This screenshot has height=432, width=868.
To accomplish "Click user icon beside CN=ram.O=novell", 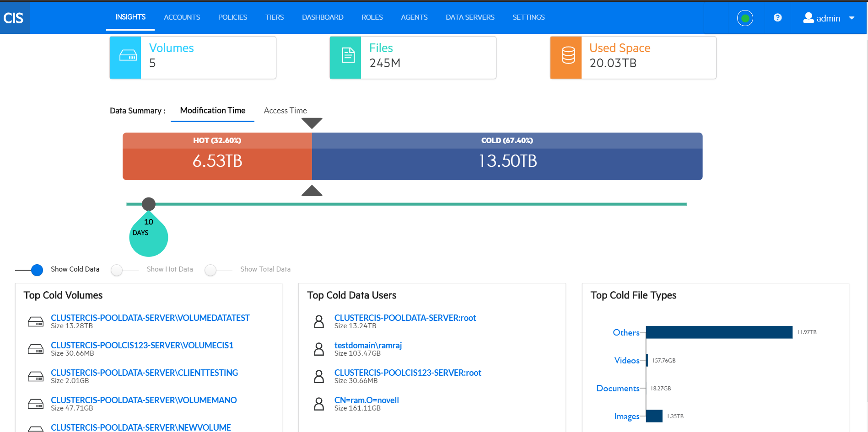I will click(x=319, y=404).
